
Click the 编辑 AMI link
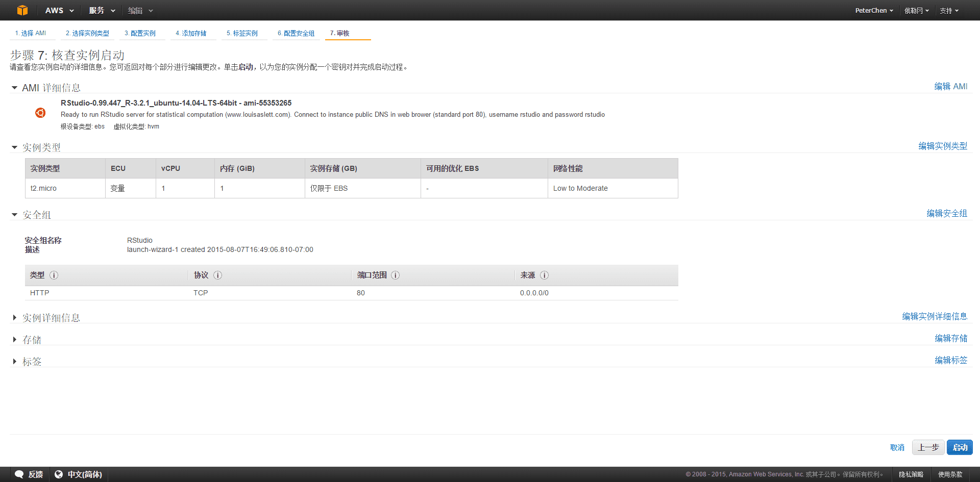coord(951,86)
